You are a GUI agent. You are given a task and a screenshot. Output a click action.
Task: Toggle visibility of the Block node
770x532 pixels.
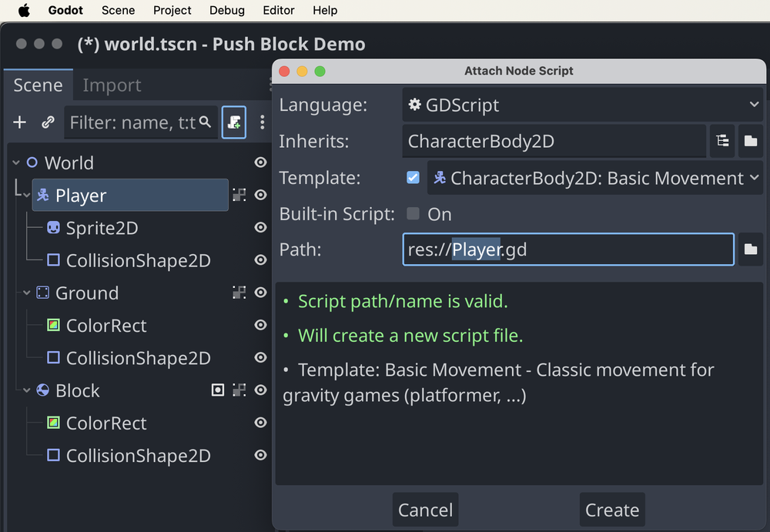[x=261, y=390]
